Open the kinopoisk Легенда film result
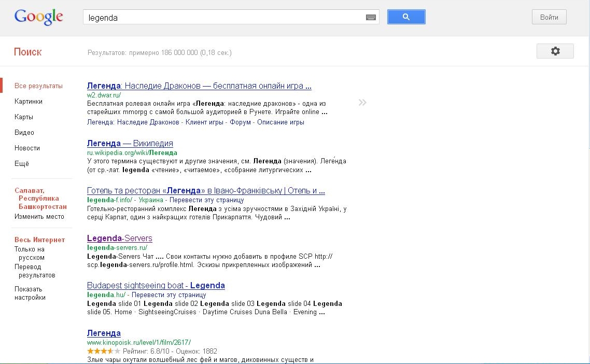This screenshot has height=364, width=590. [x=104, y=333]
